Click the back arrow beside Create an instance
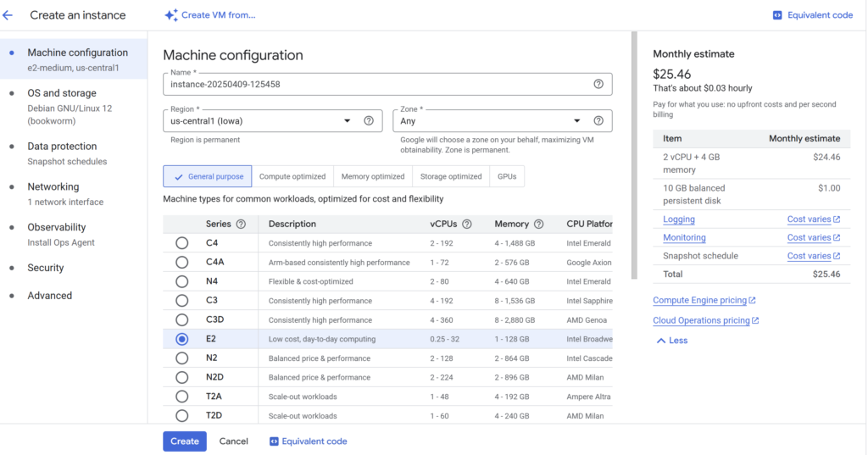The height and width of the screenshot is (455, 868). (x=8, y=15)
